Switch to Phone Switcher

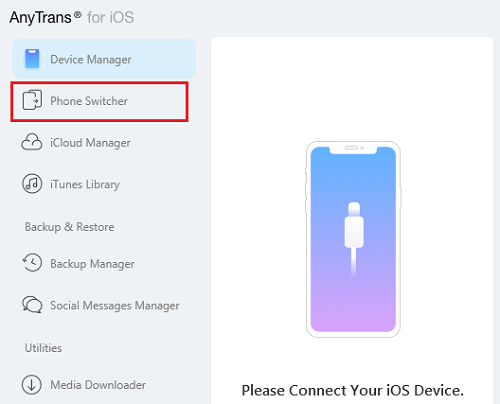pyautogui.click(x=99, y=101)
